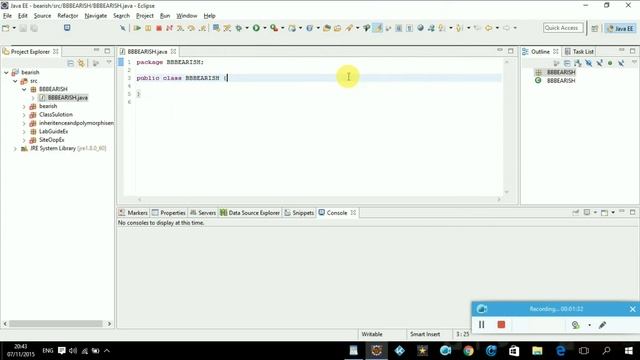Click the red Terminate toolbar icon
640x360 pixels.
point(159,28)
